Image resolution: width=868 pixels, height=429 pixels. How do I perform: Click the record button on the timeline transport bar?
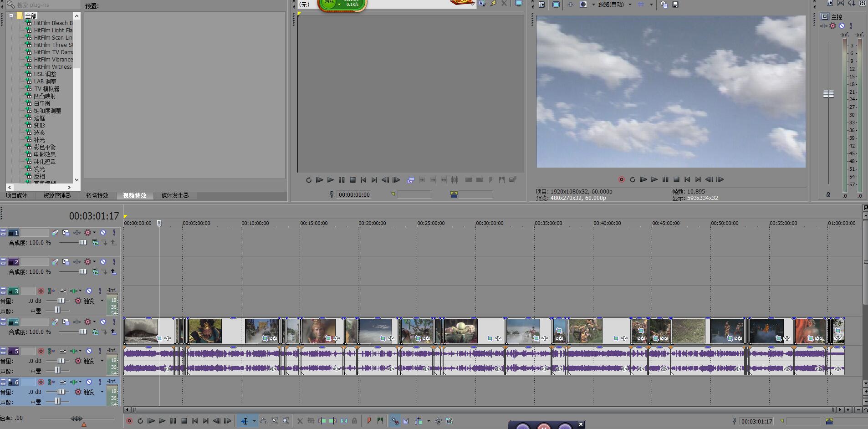(129, 421)
